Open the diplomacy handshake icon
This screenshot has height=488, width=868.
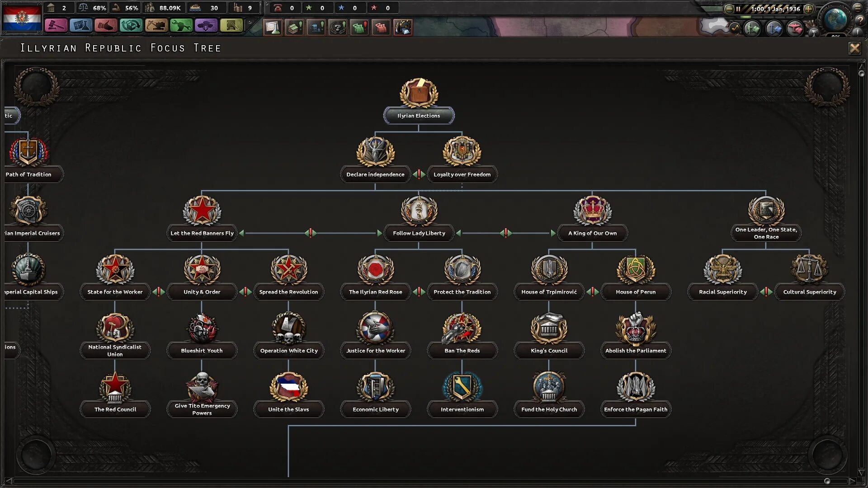(106, 26)
